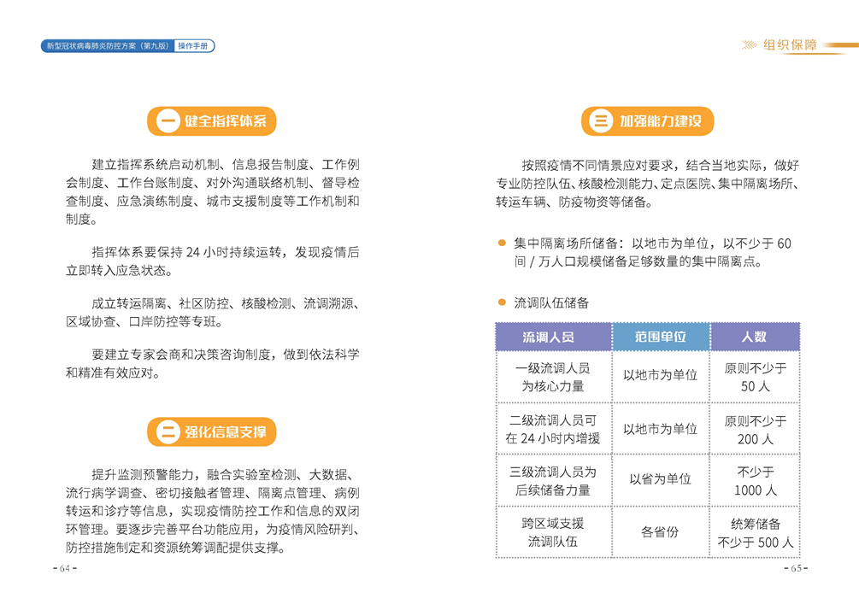Select the 加强能力建设 section heading
This screenshot has height=616, width=859.
[x=660, y=121]
